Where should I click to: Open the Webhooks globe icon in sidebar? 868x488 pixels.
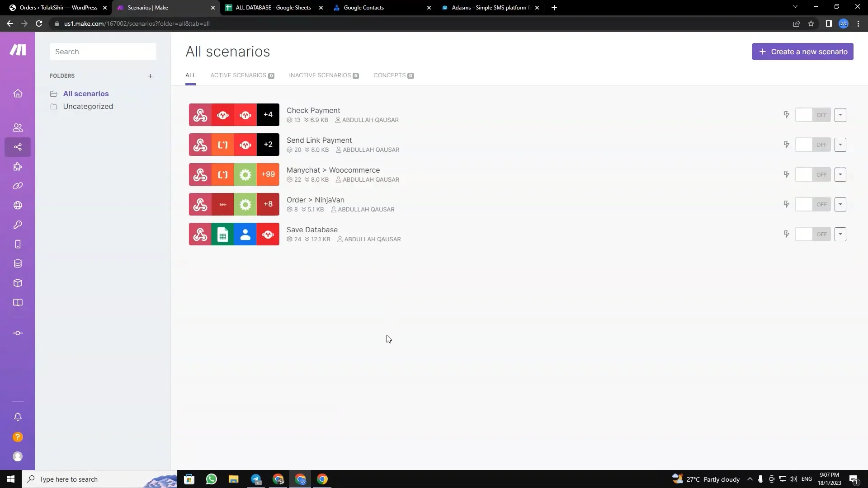point(18,205)
